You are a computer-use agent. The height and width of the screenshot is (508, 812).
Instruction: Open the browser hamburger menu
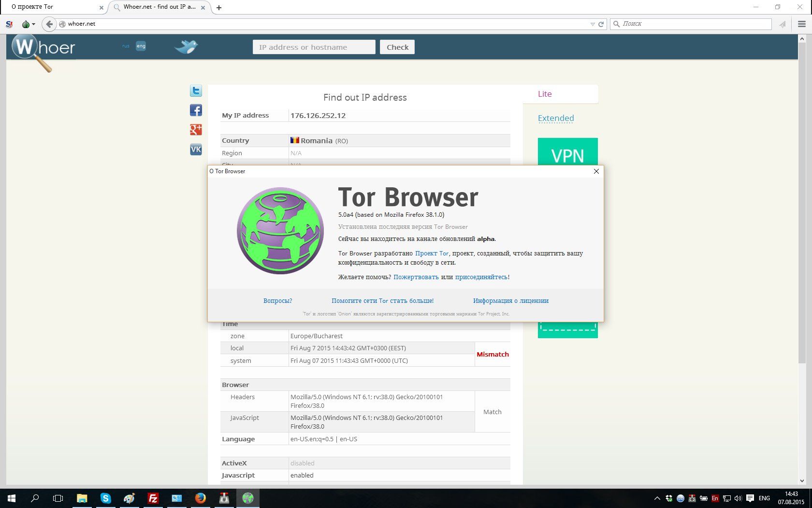(802, 24)
